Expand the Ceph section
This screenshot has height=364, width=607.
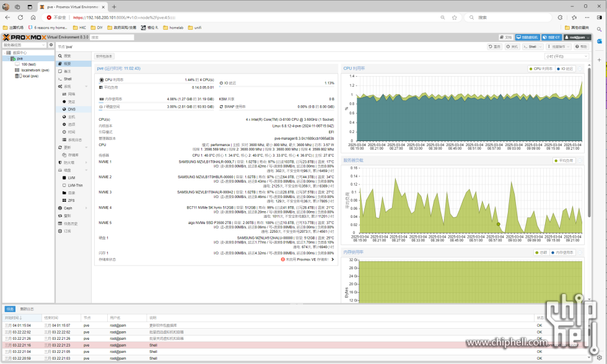(86, 208)
